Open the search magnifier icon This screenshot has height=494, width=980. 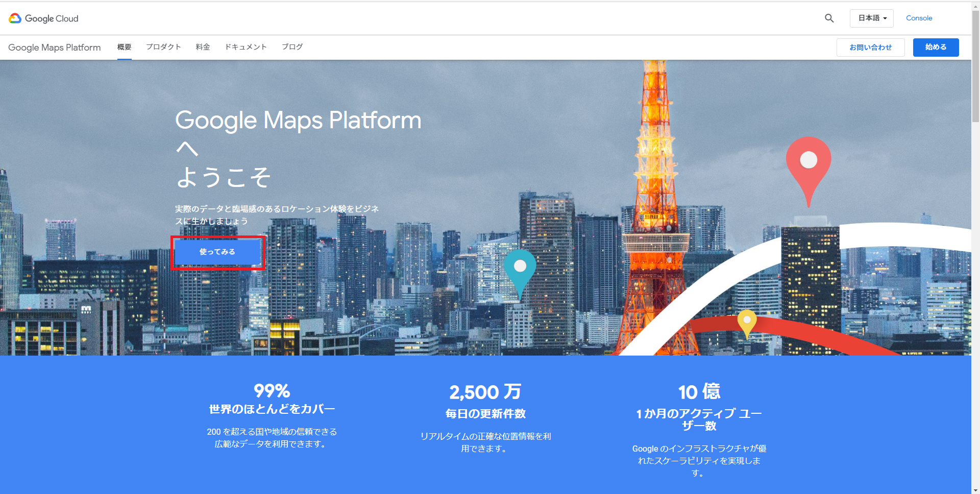point(829,18)
